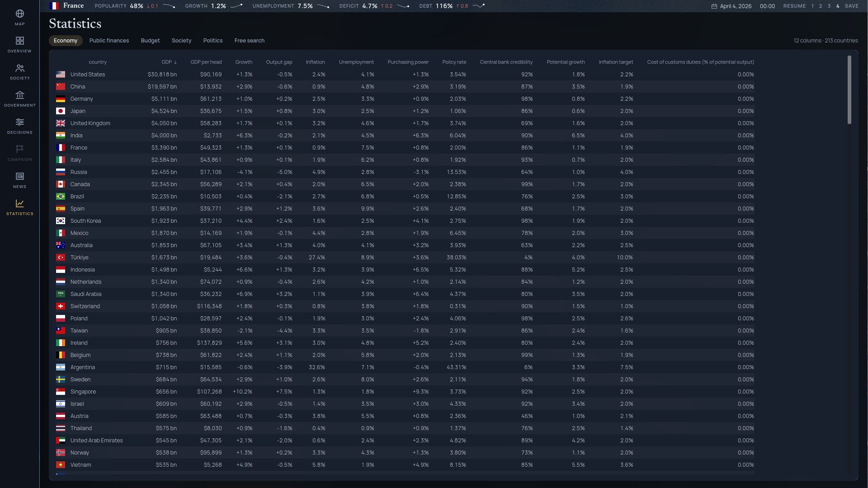The width and height of the screenshot is (868, 488).
Task: Select the Statistics chart icon
Action: click(19, 203)
